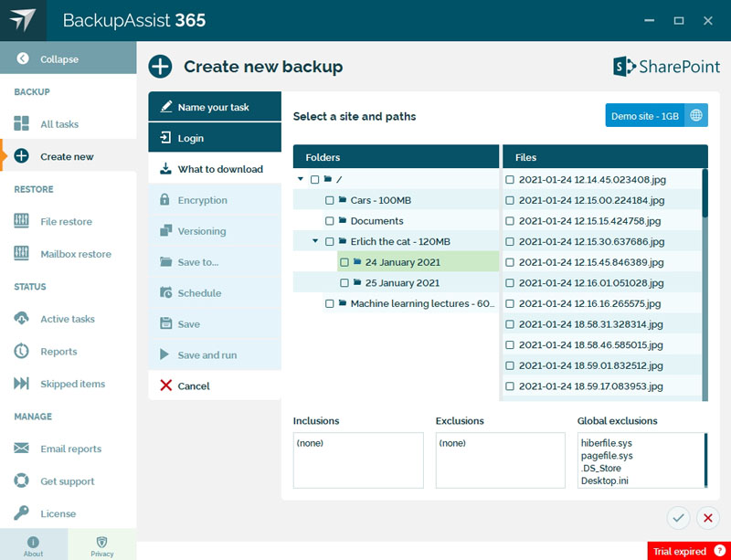This screenshot has height=560, width=731.
Task: Click the globe icon beside Demo site
Action: [x=696, y=115]
